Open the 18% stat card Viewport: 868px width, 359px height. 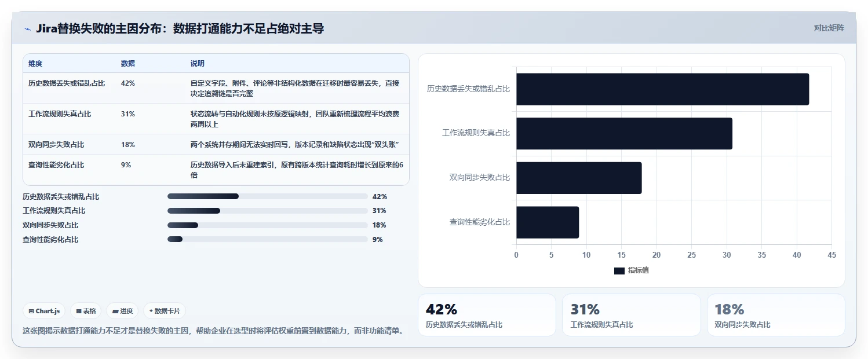776,315
